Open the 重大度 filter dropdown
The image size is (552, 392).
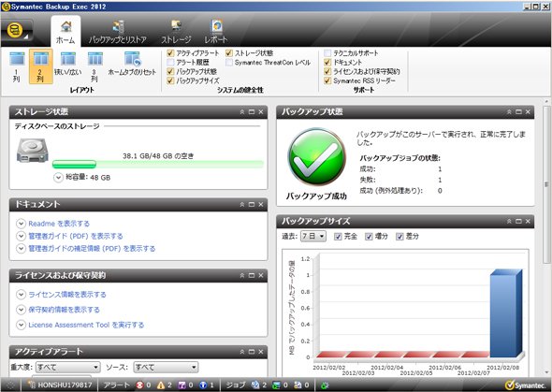67,368
